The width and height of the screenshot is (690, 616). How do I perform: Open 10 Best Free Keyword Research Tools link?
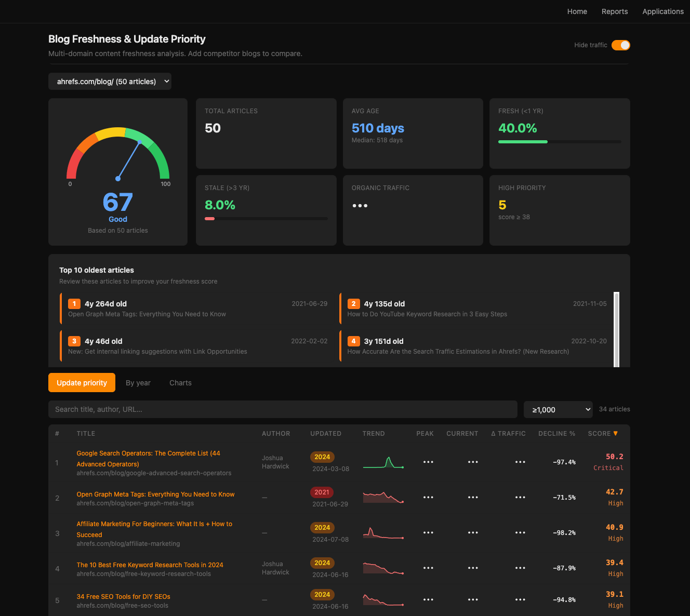point(150,565)
